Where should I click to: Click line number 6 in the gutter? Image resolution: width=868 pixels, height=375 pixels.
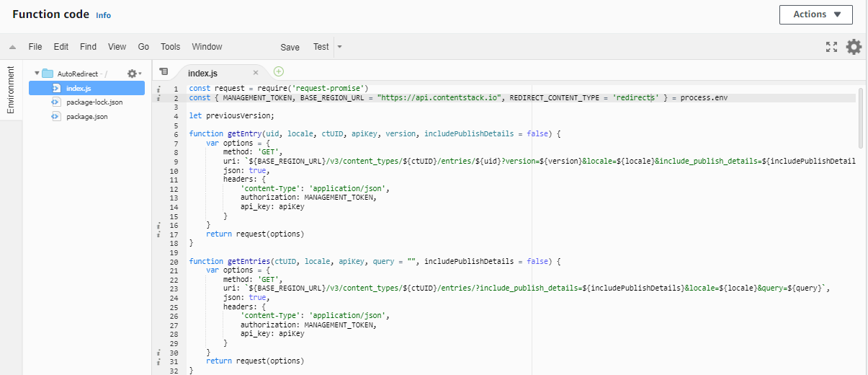click(x=176, y=134)
